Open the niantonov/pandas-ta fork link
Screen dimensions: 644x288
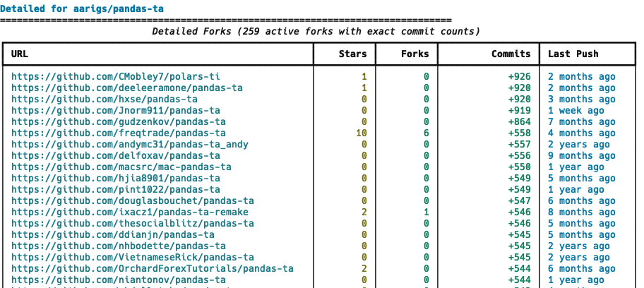point(119,280)
